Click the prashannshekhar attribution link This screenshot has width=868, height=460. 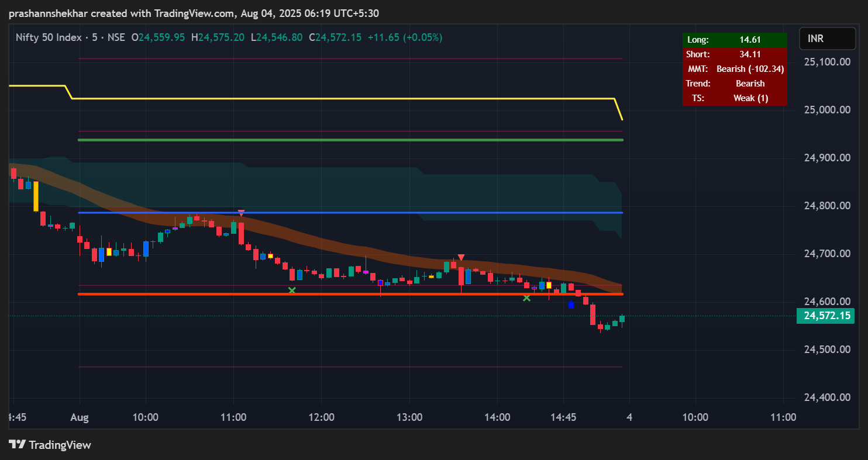click(x=50, y=13)
